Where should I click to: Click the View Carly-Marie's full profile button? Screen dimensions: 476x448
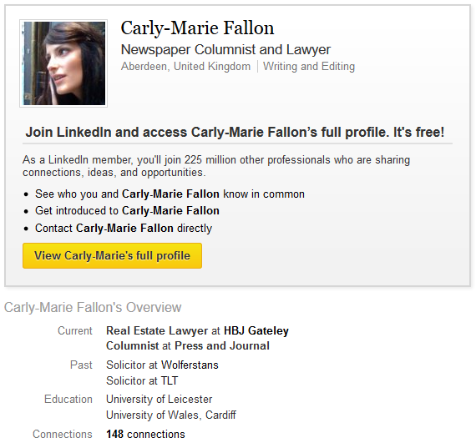113,255
